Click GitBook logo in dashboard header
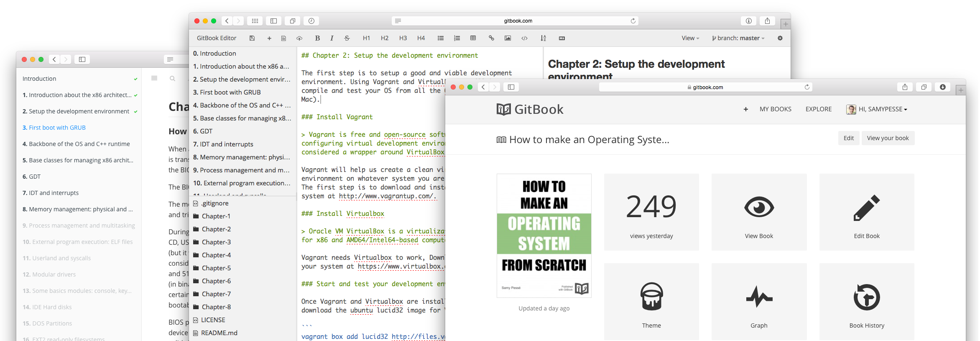980x341 pixels. (x=530, y=109)
